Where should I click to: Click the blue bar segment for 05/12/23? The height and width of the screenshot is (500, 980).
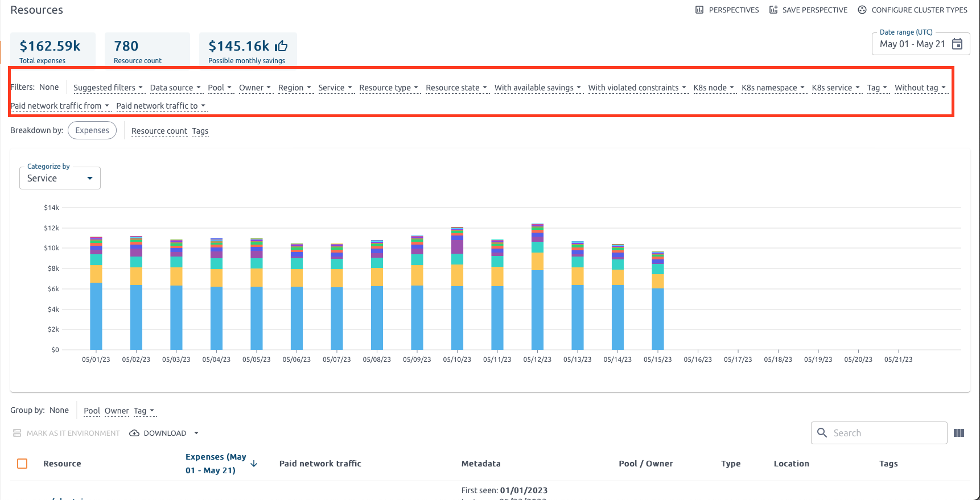(537, 310)
